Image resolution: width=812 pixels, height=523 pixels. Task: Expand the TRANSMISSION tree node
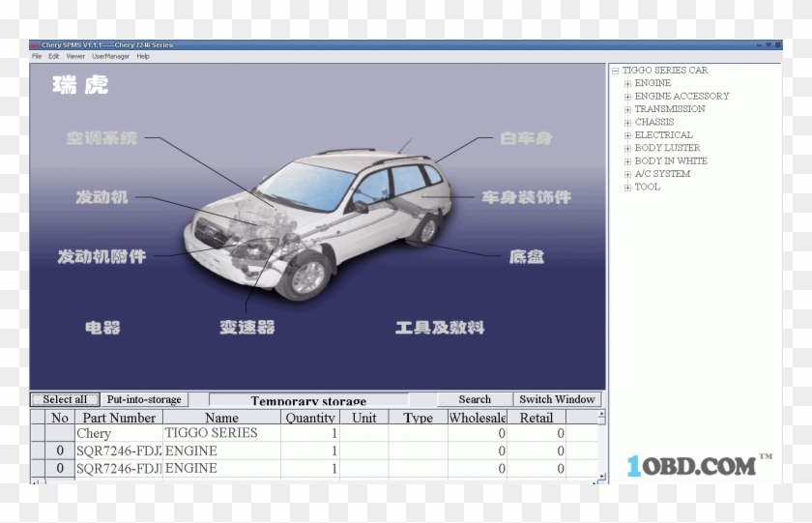point(627,110)
